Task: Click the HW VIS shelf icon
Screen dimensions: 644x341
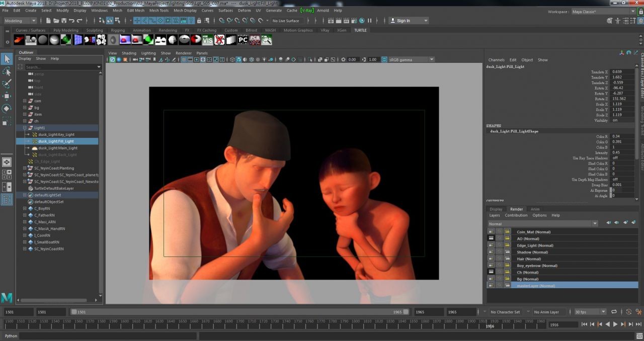Action: 208,40
